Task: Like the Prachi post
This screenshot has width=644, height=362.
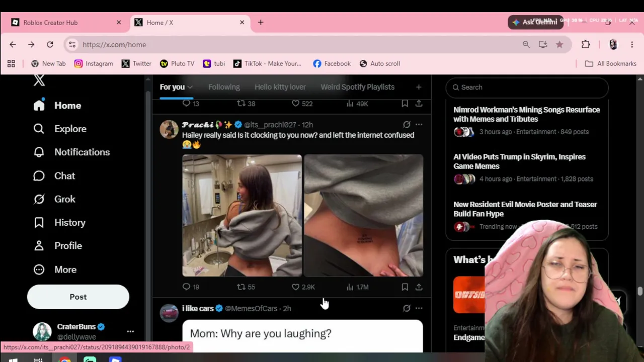Action: tap(303, 287)
